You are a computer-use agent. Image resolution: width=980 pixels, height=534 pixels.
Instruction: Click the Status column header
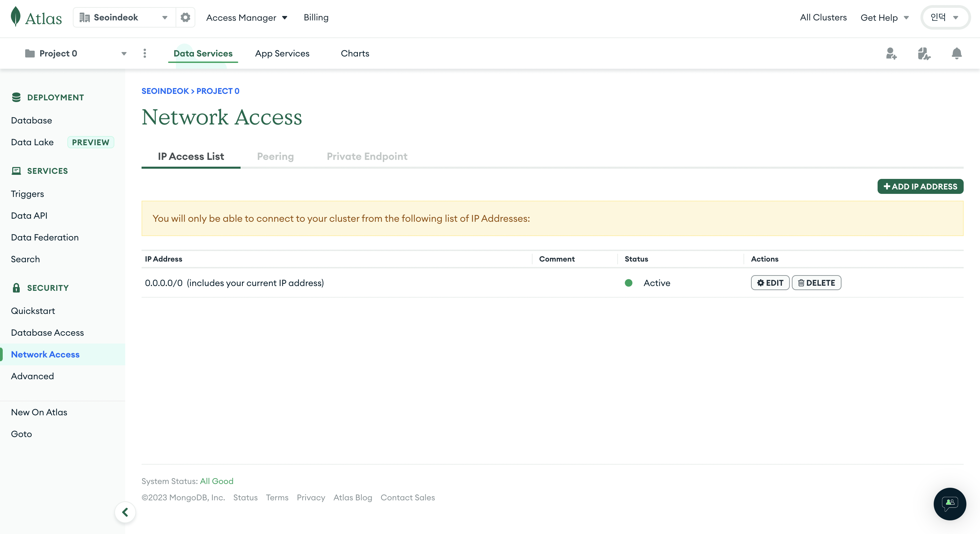point(636,258)
